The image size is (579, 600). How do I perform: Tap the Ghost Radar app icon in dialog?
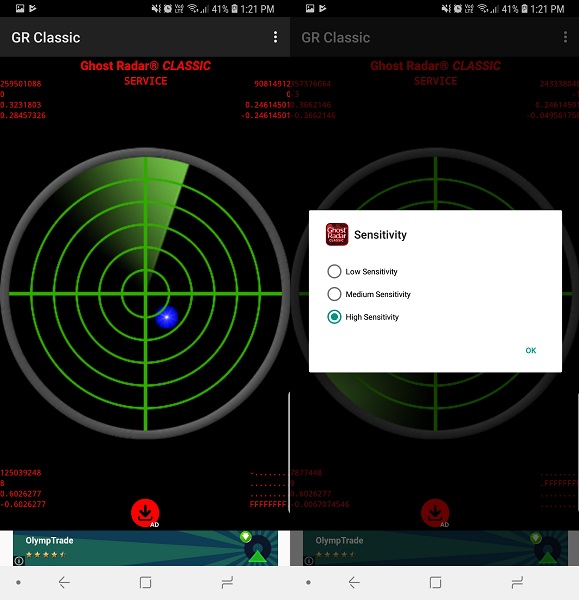click(x=337, y=234)
